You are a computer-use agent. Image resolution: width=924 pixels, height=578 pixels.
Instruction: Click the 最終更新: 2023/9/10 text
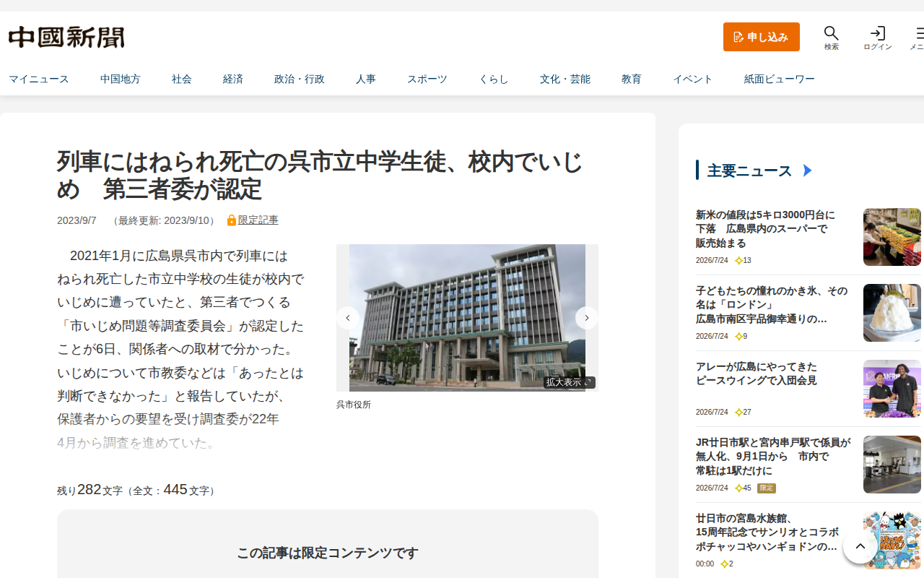point(163,220)
